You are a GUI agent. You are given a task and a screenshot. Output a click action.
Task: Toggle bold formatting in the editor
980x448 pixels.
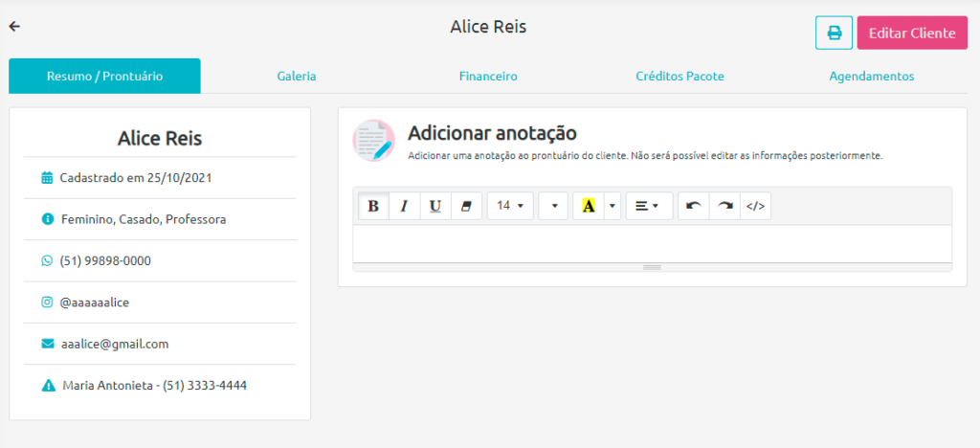(x=374, y=206)
